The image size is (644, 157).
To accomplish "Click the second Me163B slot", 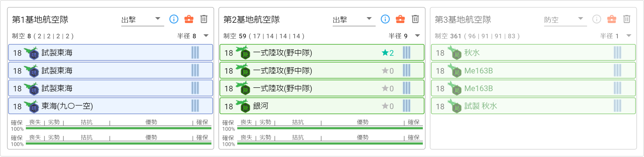I will (x=533, y=88).
